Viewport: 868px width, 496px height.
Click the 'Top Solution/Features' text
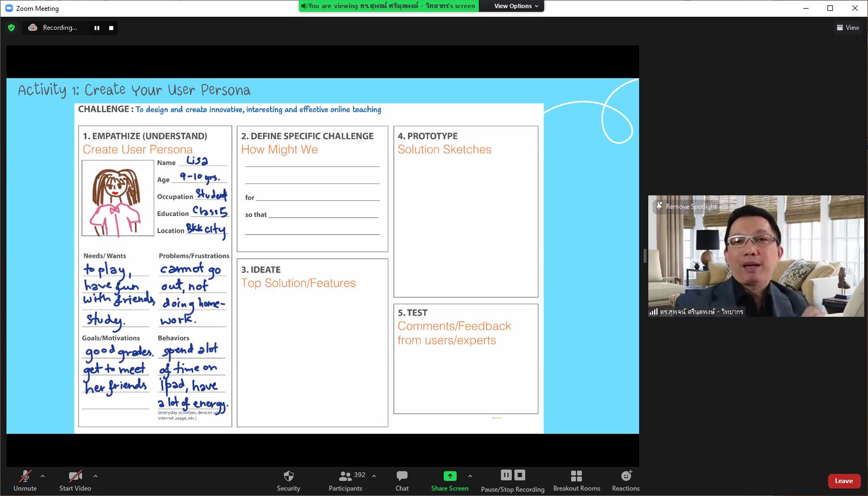pos(299,283)
